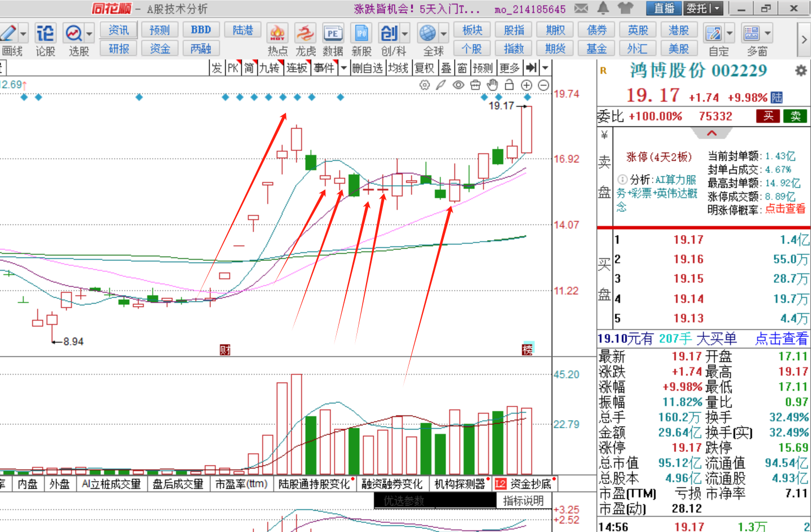Open chart settings gear above the K-line
Viewport: 811px width, 532px height.
click(x=425, y=85)
